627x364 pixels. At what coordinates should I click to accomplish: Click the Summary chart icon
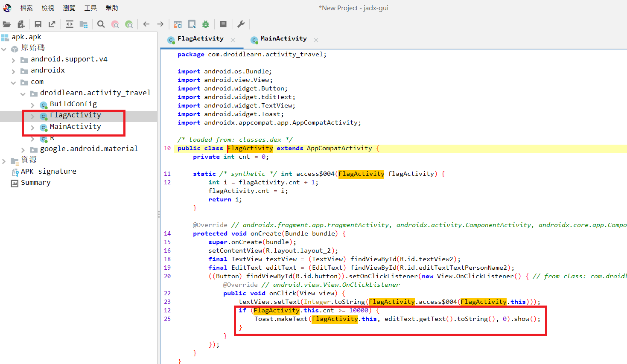pos(15,183)
